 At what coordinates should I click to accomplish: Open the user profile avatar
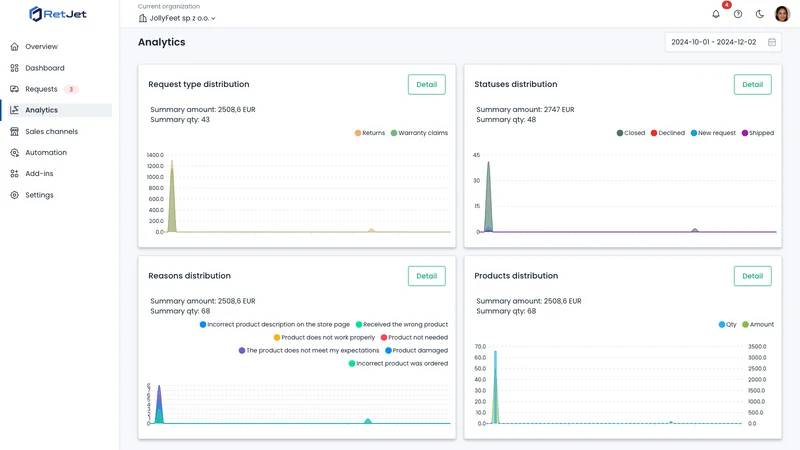(782, 14)
